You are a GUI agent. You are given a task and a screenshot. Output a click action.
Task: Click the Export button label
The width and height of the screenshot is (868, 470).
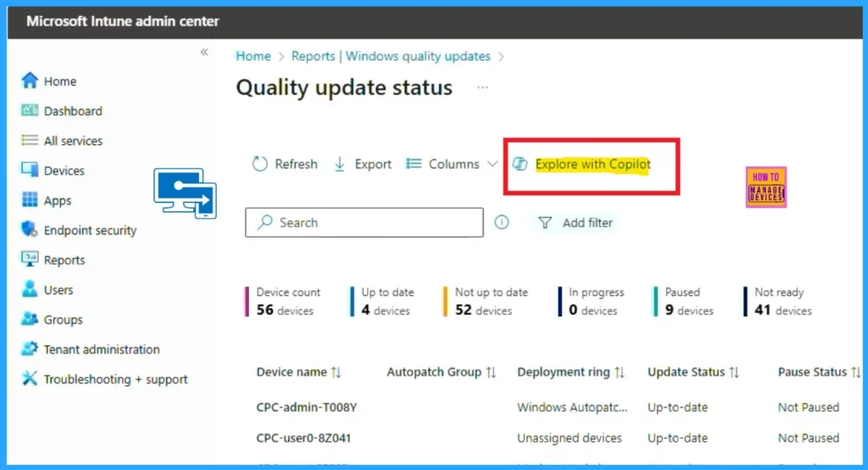pyautogui.click(x=373, y=164)
